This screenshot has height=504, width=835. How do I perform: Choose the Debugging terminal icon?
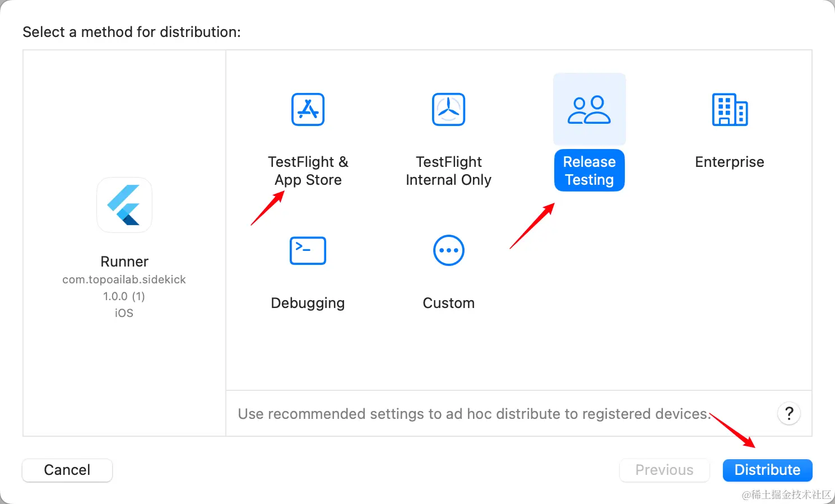coord(308,250)
